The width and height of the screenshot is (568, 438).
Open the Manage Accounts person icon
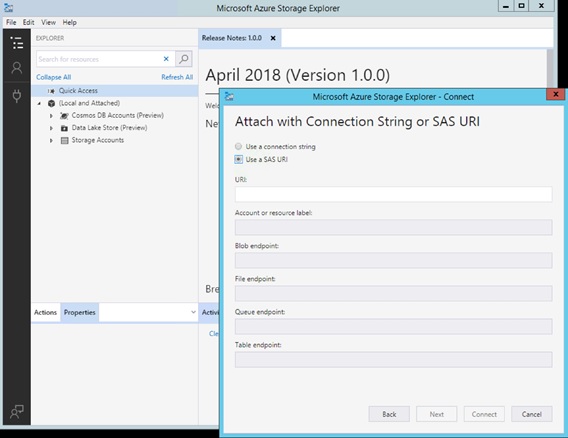point(17,68)
